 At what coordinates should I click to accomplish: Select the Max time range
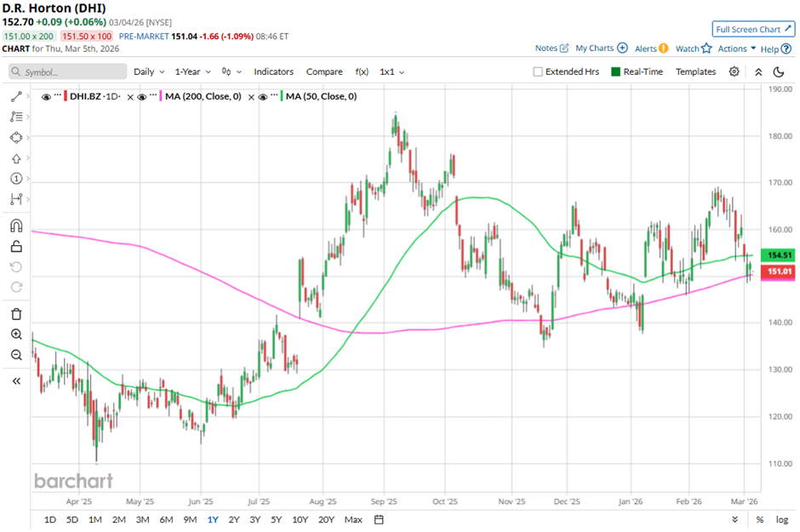pos(353,519)
